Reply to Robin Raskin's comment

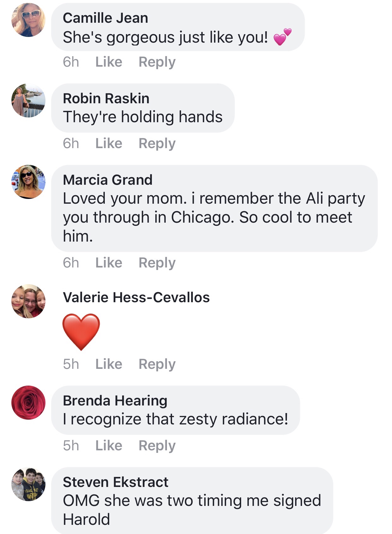(x=157, y=143)
